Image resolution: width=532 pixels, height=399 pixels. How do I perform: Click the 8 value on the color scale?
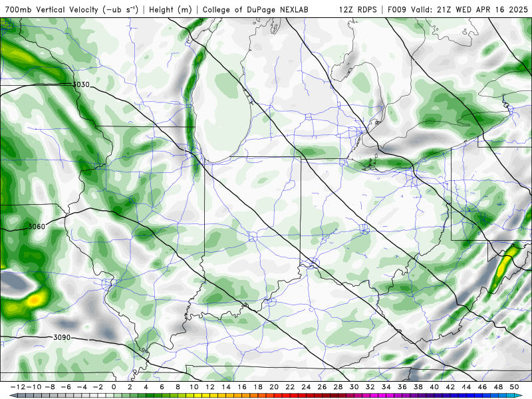click(178, 387)
